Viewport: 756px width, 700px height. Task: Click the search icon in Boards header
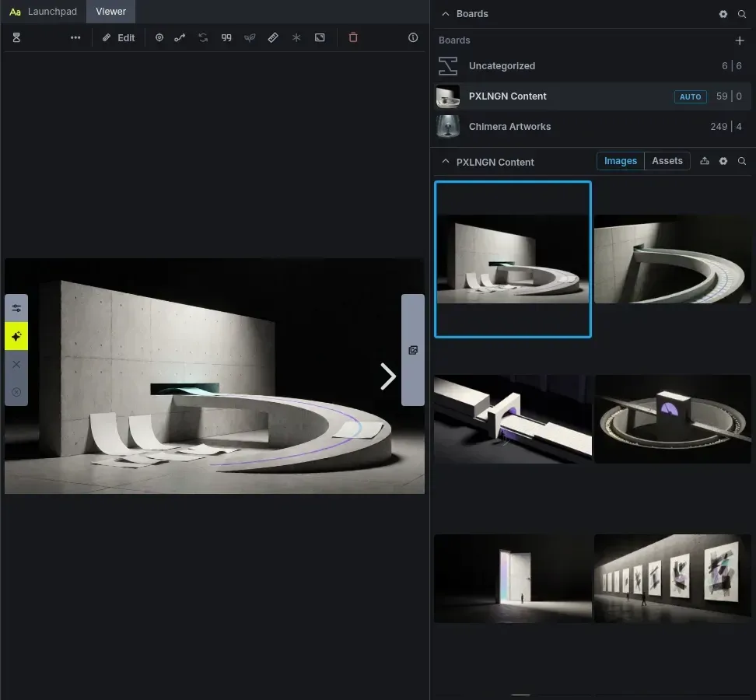point(742,14)
